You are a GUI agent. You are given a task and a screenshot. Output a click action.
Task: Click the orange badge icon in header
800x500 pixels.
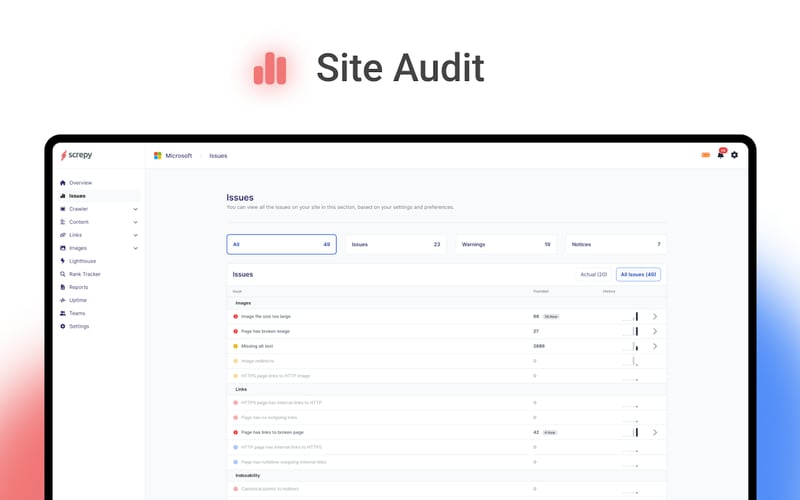coord(706,155)
